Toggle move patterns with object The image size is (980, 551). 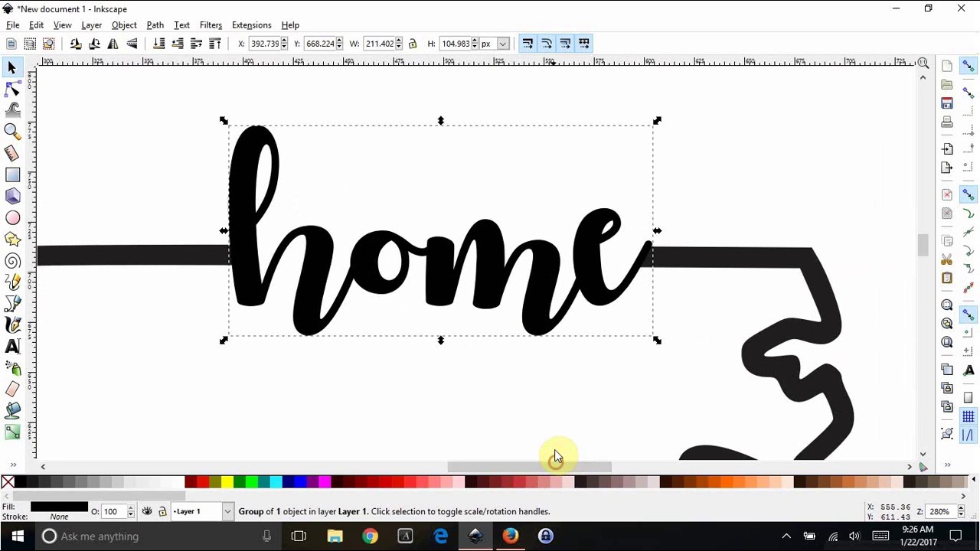pos(584,44)
